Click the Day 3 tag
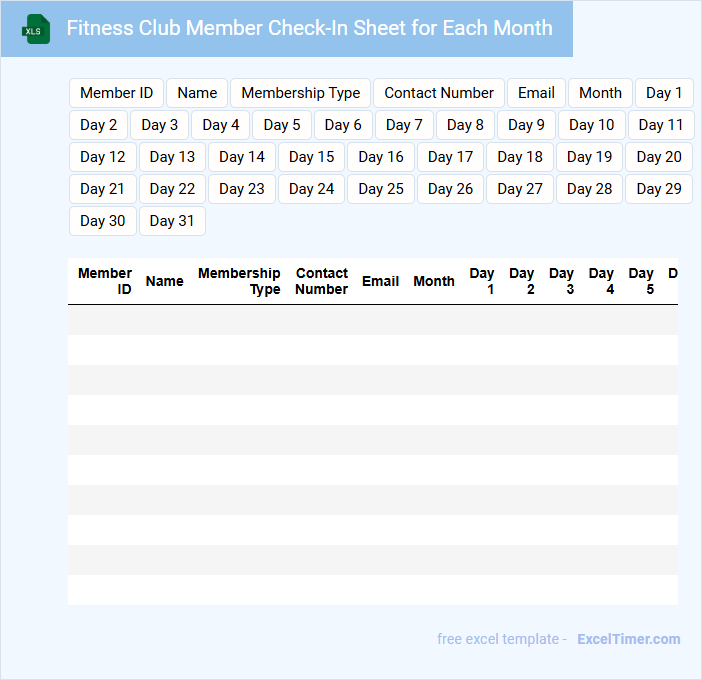 [x=159, y=125]
